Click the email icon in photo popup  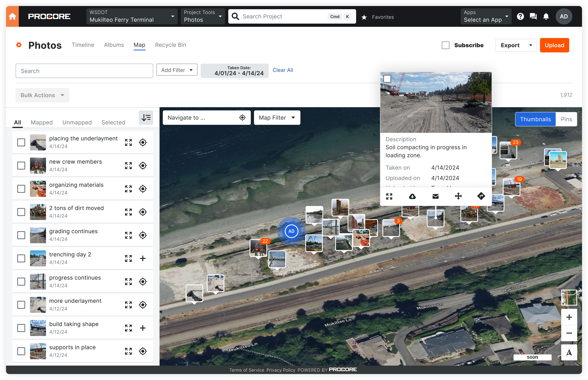[x=435, y=196]
